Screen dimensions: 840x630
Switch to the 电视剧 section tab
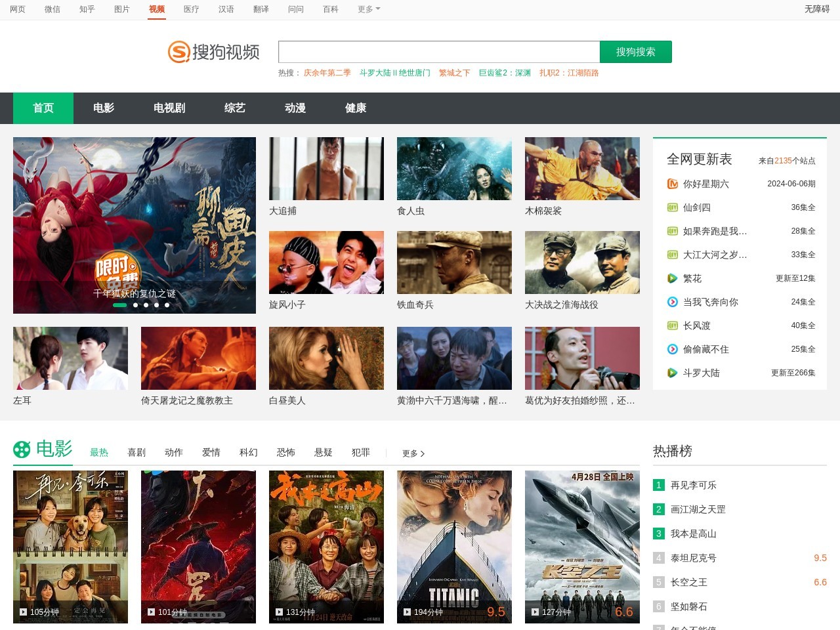[169, 108]
